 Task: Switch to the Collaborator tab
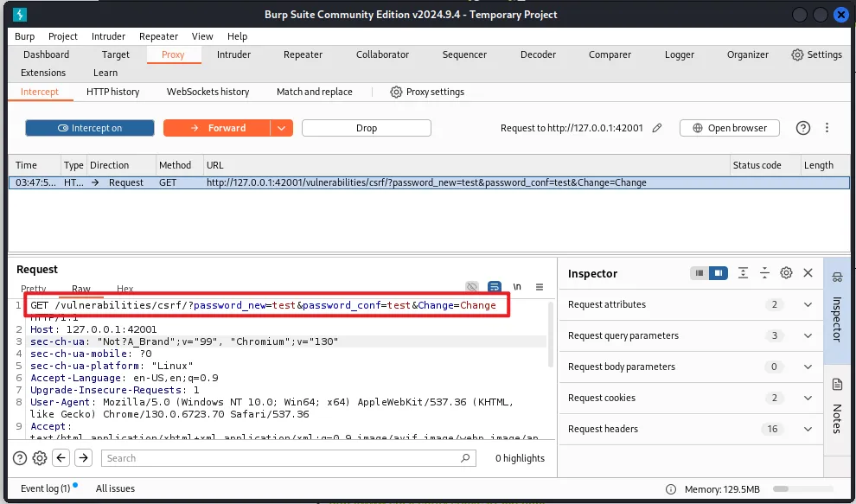click(382, 54)
